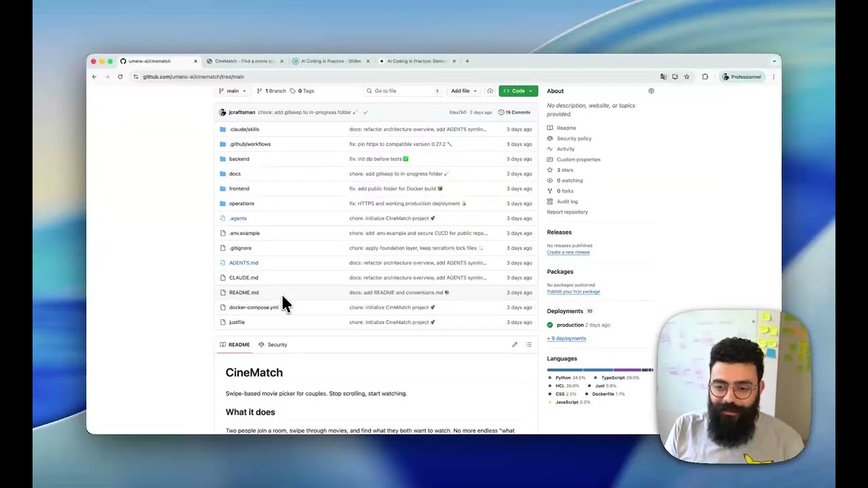Select the Security tab
Viewport: 868px width, 488px height.
pyautogui.click(x=273, y=345)
